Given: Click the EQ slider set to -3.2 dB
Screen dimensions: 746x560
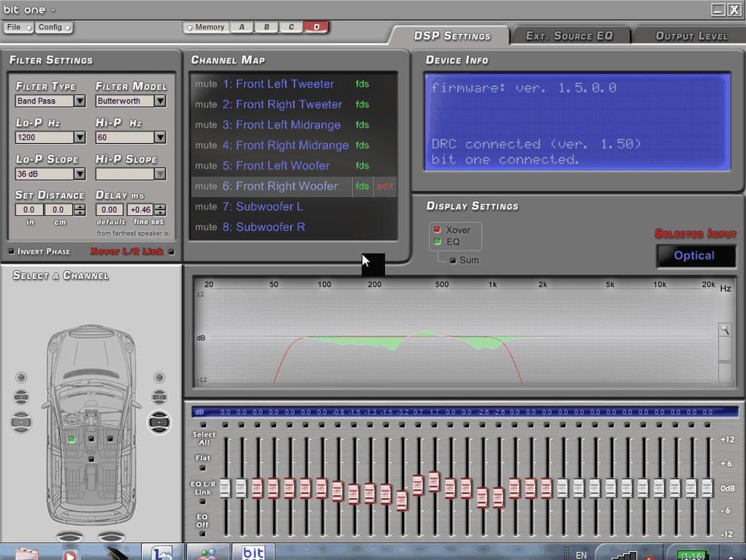Looking at the screenshot, I should (401, 500).
